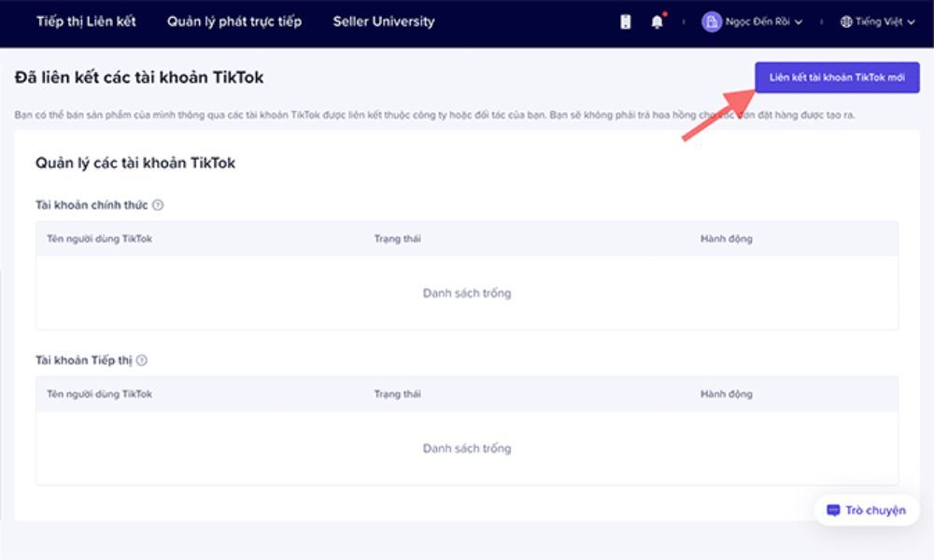The height and width of the screenshot is (560, 934).
Task: Click Danh sách trống in Tài khoản Tiếp thị table
Action: pos(467,448)
